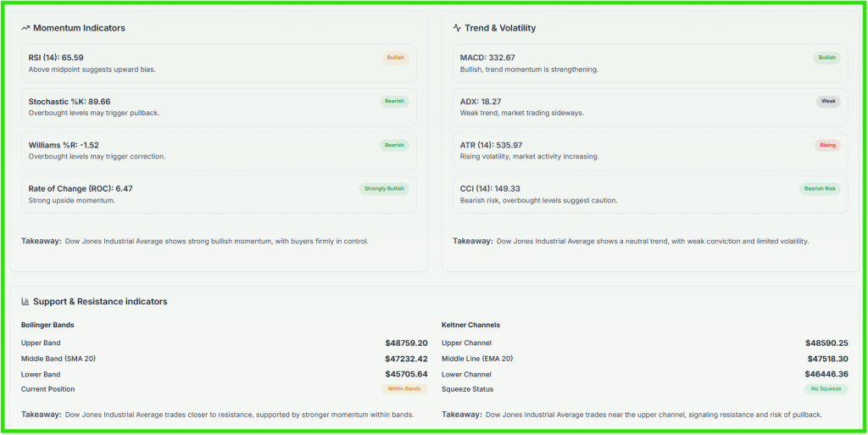Click the Keltner Channels section heading
The width and height of the screenshot is (868, 435).
click(x=470, y=325)
